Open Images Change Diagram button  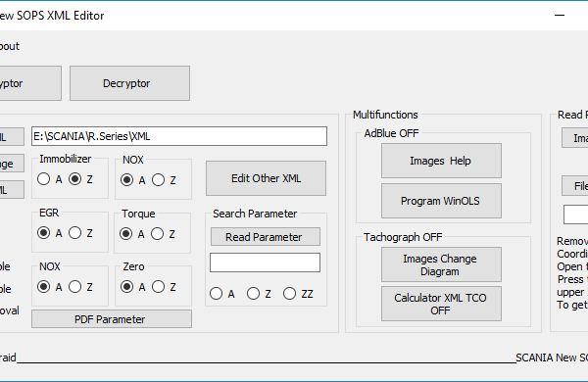pos(441,264)
